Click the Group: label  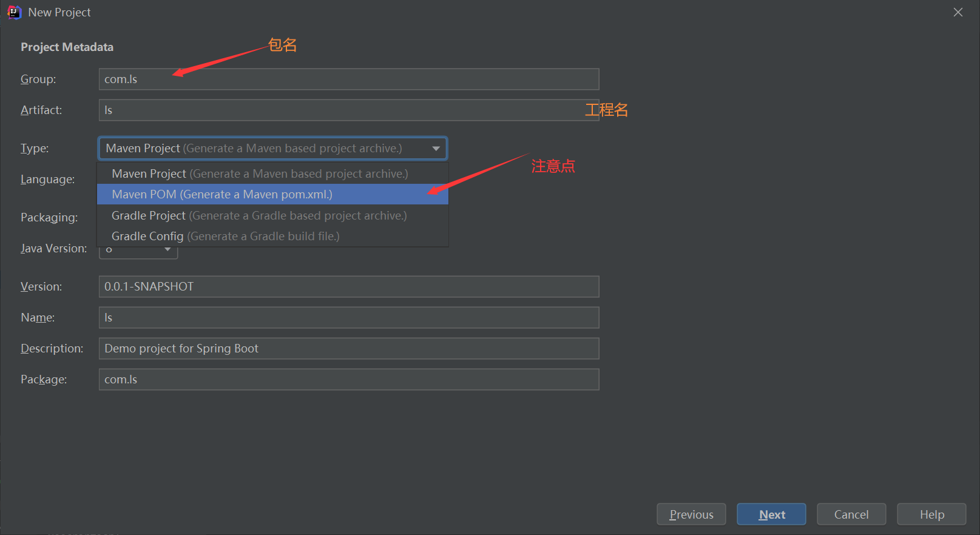pyautogui.click(x=38, y=79)
